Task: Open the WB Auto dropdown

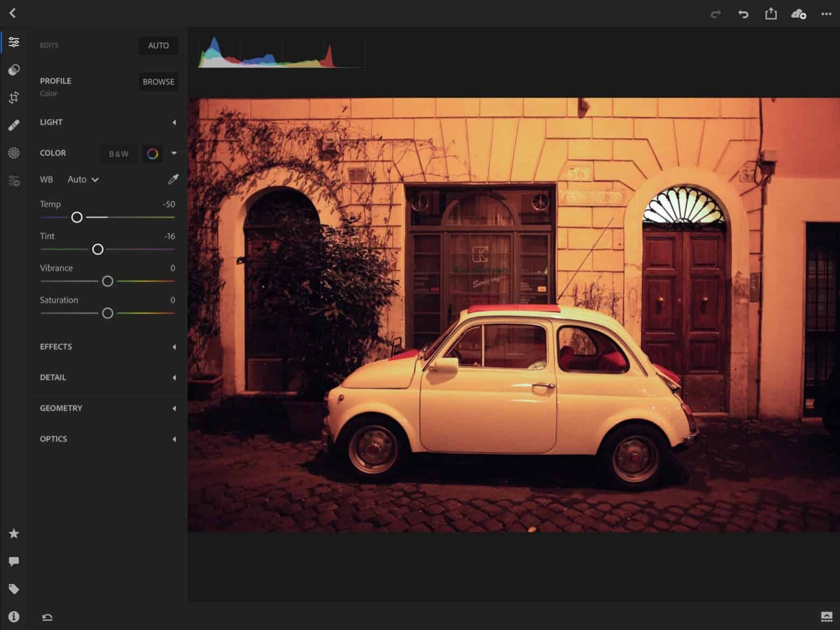Action: click(83, 180)
